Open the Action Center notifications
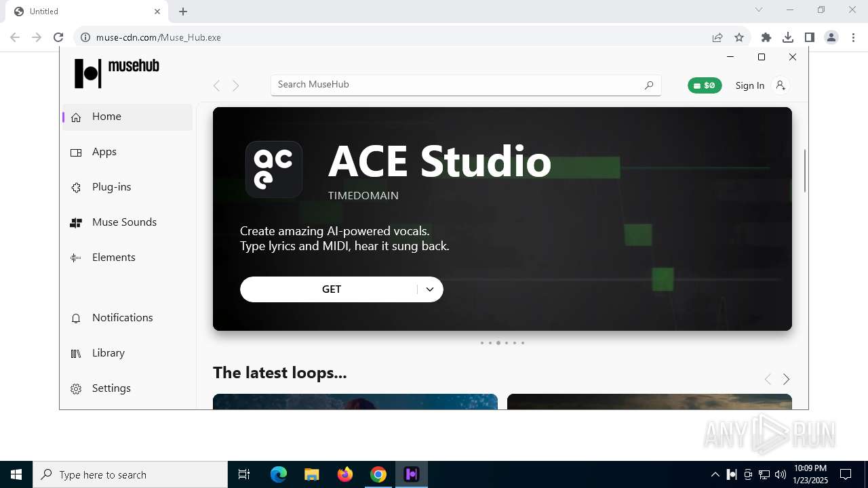 click(x=846, y=474)
